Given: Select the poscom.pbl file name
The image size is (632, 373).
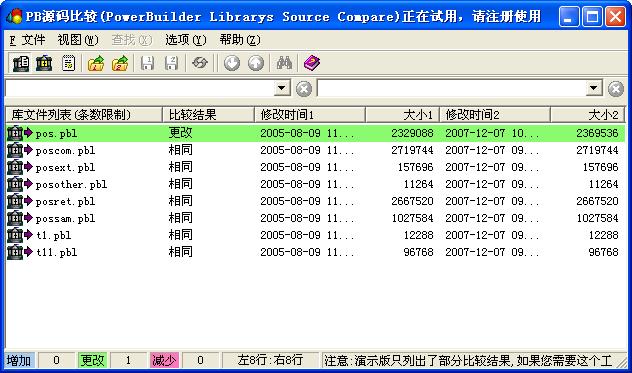Looking at the screenshot, I should point(65,150).
